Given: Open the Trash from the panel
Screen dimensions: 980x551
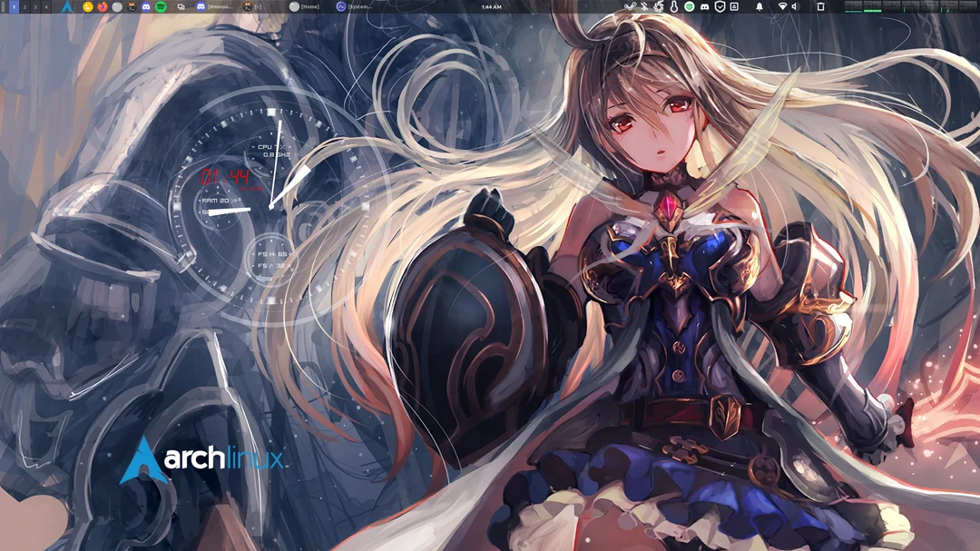Looking at the screenshot, I should [x=821, y=7].
